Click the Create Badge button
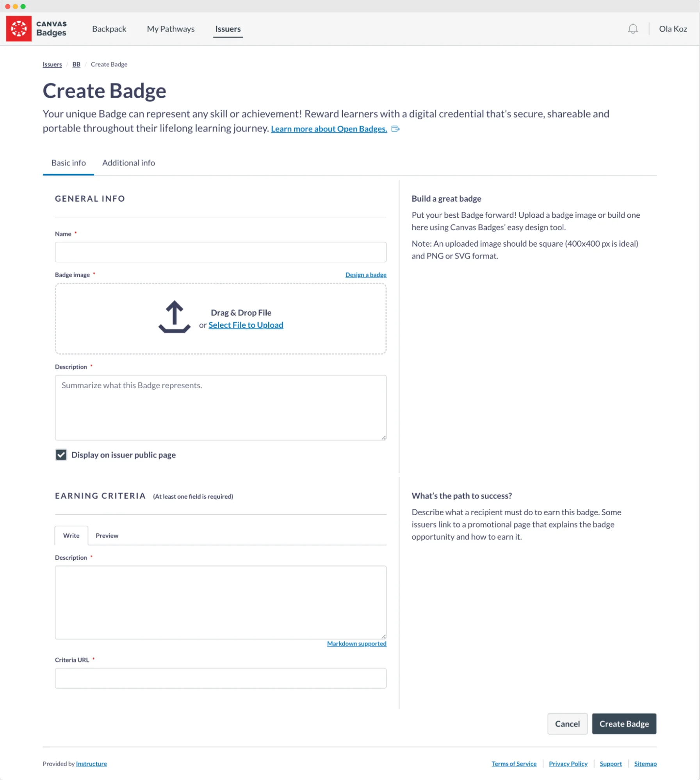This screenshot has width=700, height=780. [x=624, y=723]
